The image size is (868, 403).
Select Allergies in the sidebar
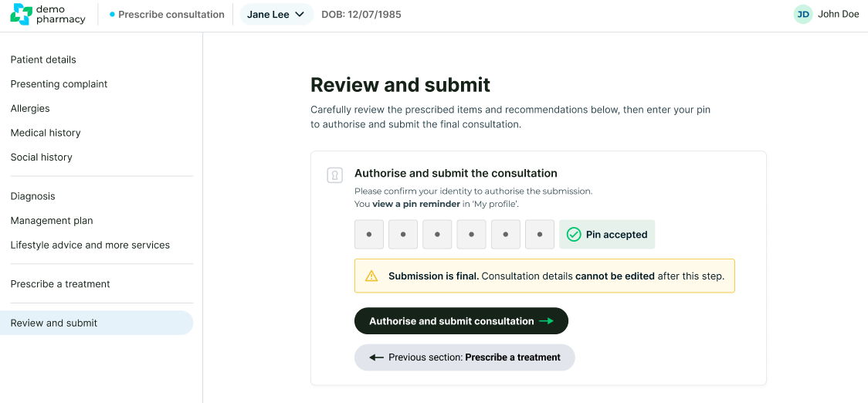30,108
